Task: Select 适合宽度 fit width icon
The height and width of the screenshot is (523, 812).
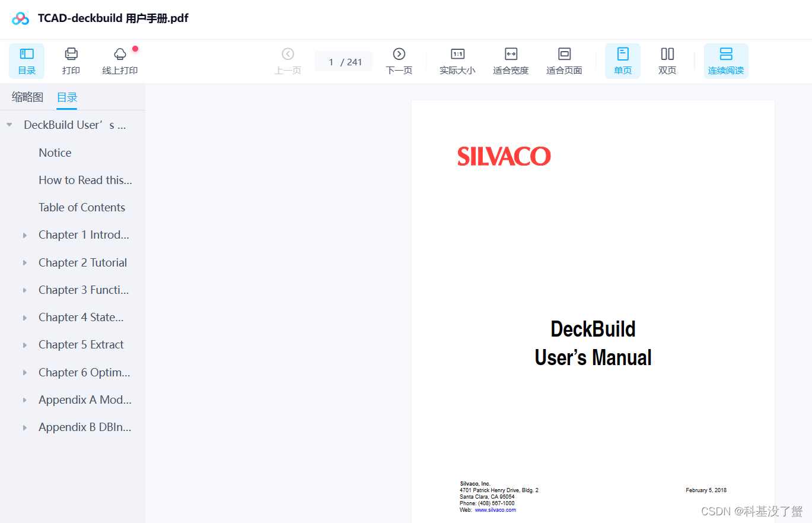Action: pos(511,54)
